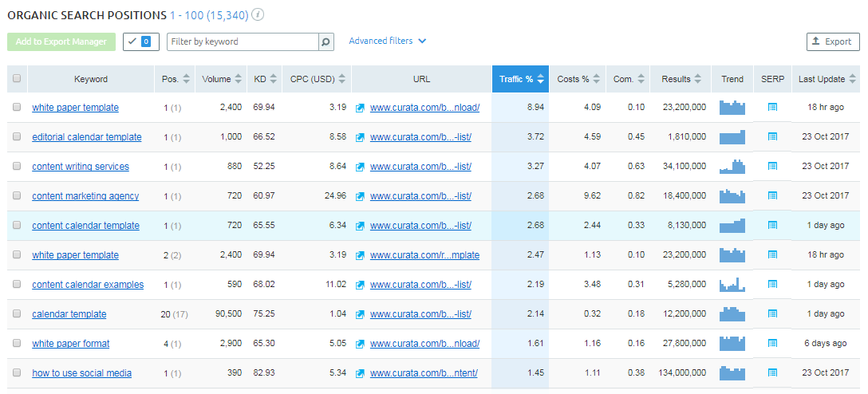This screenshot has width=868, height=394.
Task: Sort table by Traffic % column
Action: 520,79
